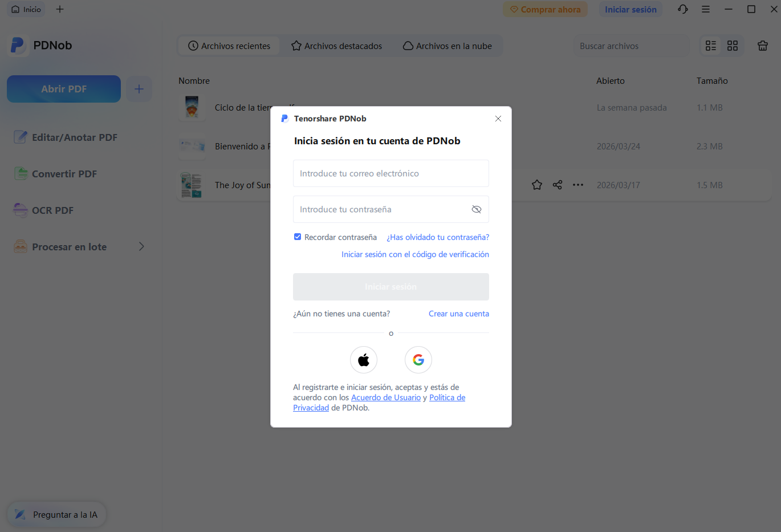The height and width of the screenshot is (532, 781).
Task: Share The Joy of Sun file
Action: point(558,185)
